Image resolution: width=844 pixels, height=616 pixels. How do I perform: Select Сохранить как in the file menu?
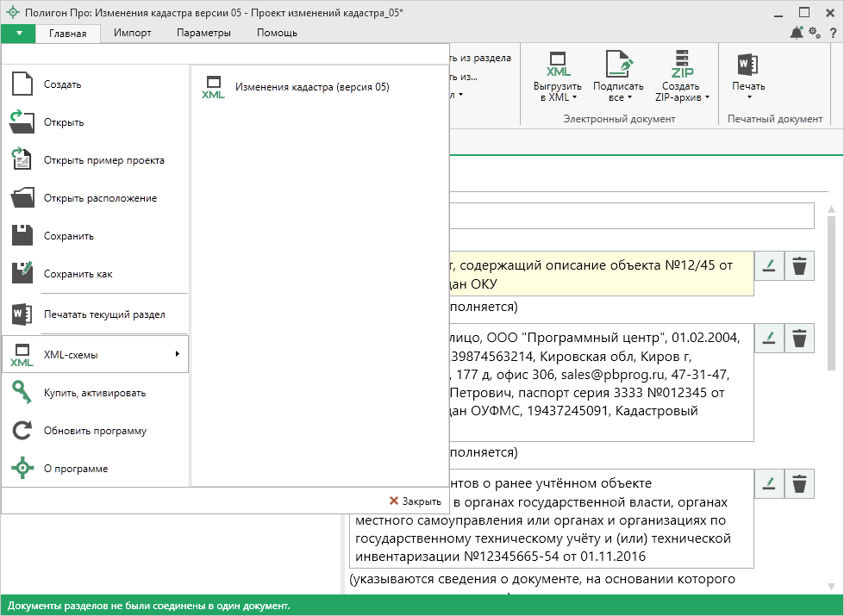(x=78, y=274)
